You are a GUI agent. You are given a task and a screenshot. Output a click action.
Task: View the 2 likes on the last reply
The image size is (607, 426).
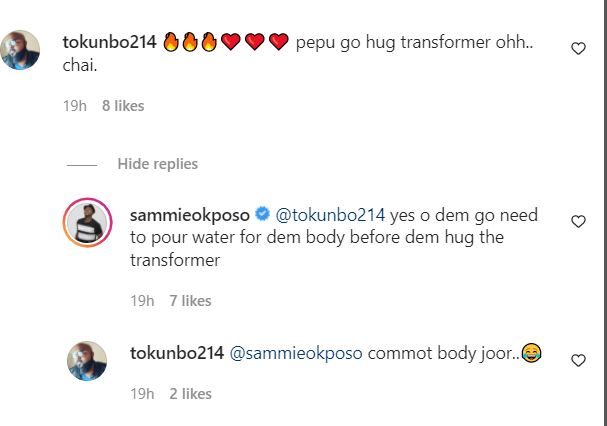(x=191, y=394)
